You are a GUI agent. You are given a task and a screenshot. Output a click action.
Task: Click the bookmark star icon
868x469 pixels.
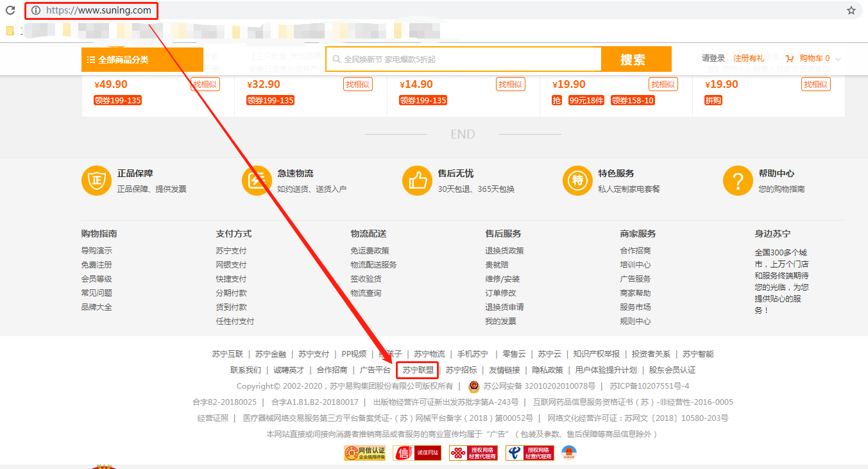click(x=851, y=10)
